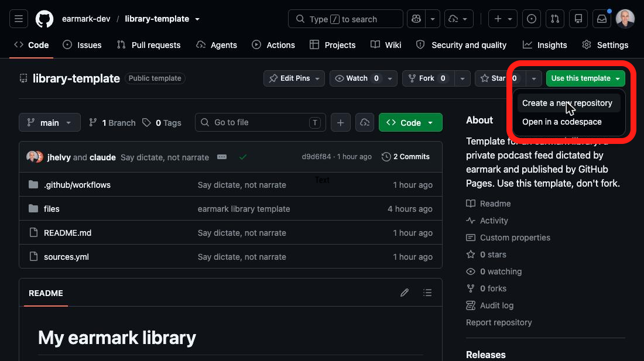Switch to the Insights tab
The width and height of the screenshot is (644, 361).
[544, 45]
